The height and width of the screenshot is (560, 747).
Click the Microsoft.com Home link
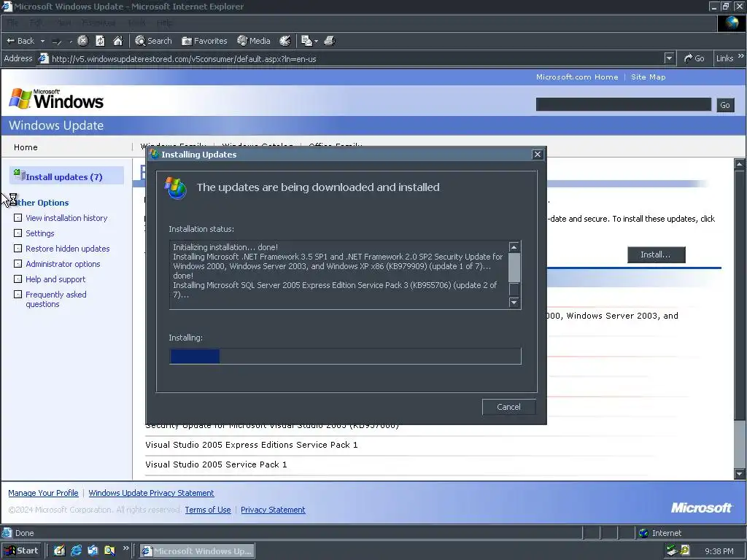[577, 77]
